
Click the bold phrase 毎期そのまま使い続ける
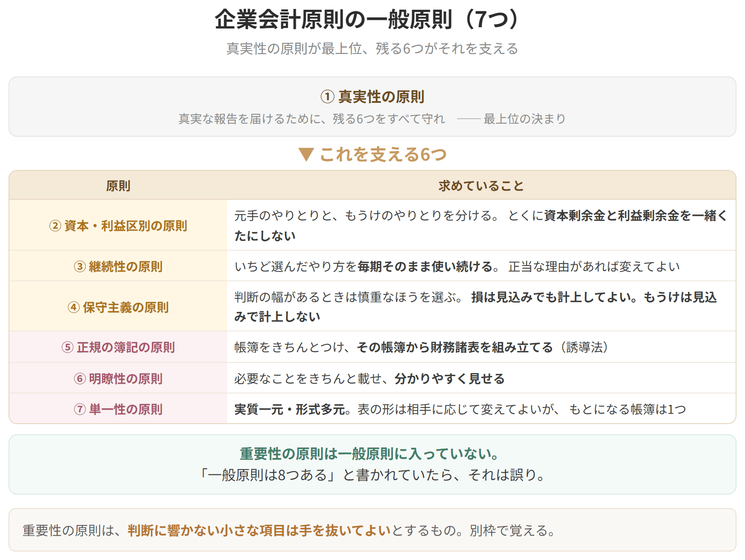[425, 266]
